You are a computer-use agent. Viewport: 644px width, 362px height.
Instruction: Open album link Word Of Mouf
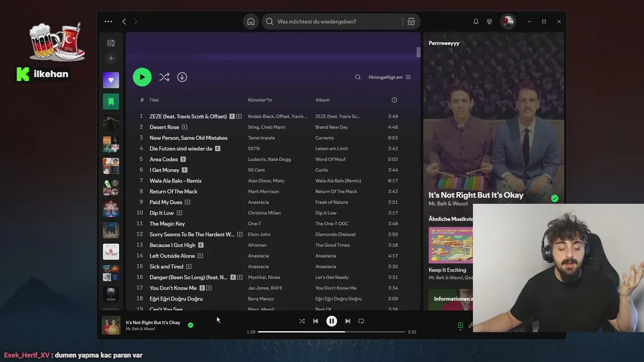point(332,159)
